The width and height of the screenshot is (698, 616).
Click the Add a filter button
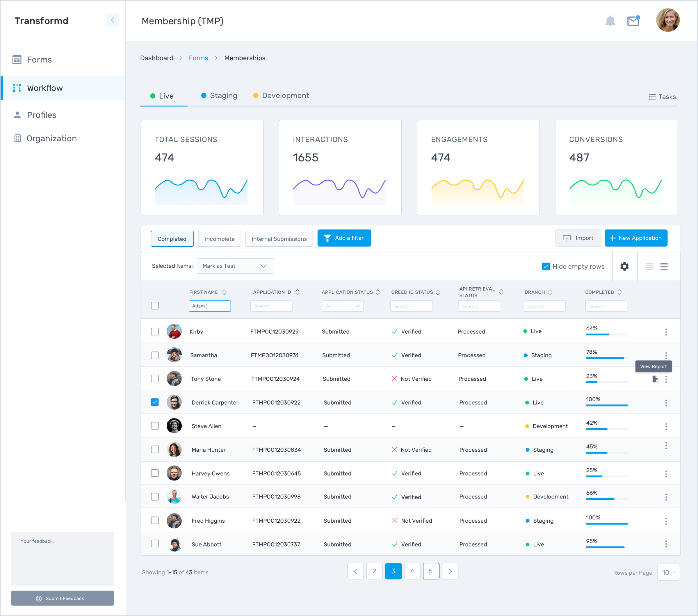344,238
